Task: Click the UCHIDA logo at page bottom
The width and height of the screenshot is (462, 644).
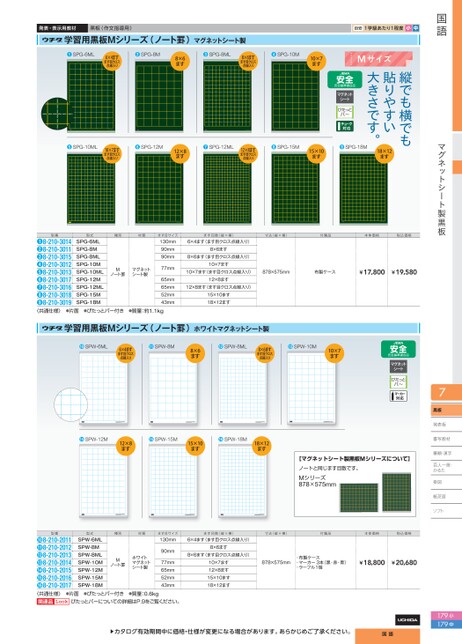Action: coord(407,620)
